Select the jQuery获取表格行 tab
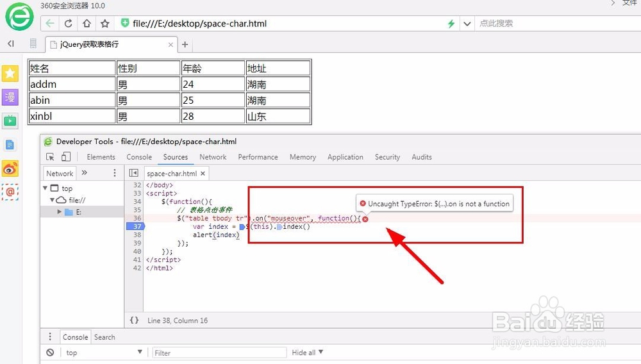 (111, 44)
